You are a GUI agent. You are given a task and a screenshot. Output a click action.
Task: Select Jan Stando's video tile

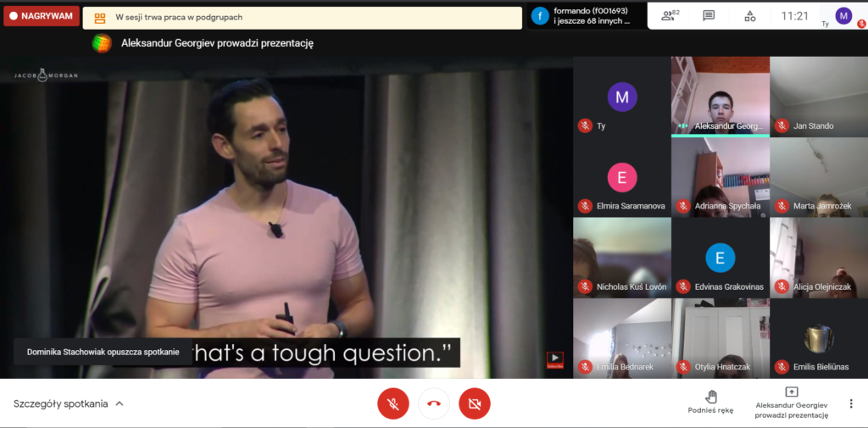click(x=818, y=96)
